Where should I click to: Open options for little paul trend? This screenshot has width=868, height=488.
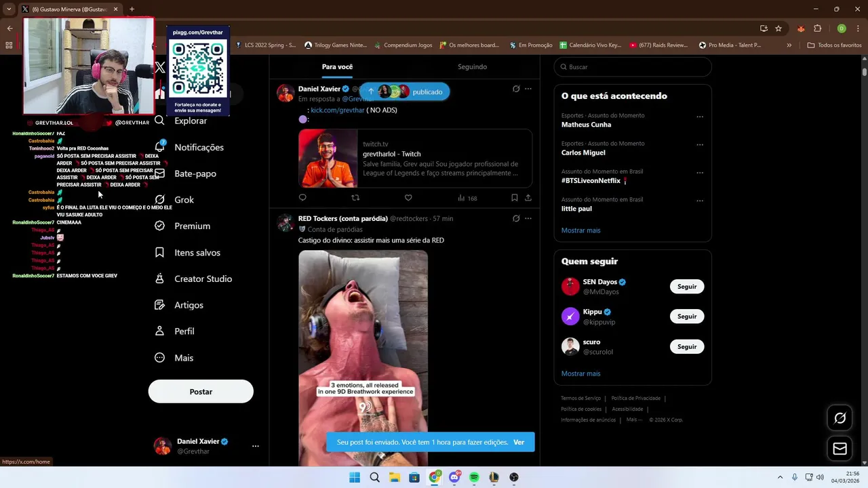(x=700, y=201)
